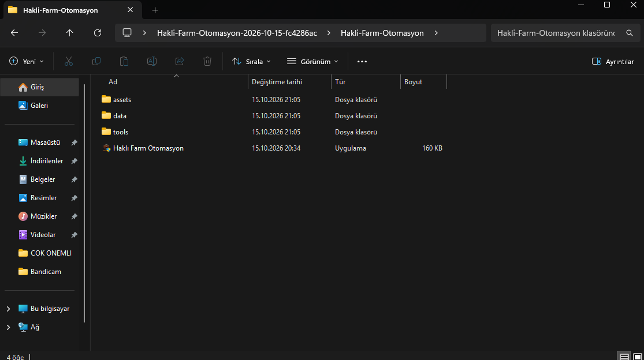Click the Hakli-Farm-Otomasyon-2026-10-15-fc4286ac breadcrumb
The height and width of the screenshot is (360, 644).
coord(237,33)
